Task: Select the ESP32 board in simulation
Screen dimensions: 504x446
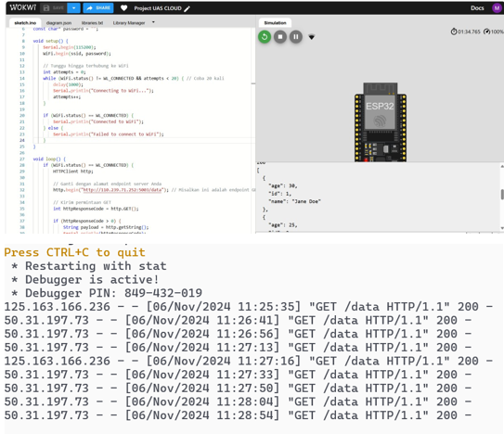Action: (381, 122)
